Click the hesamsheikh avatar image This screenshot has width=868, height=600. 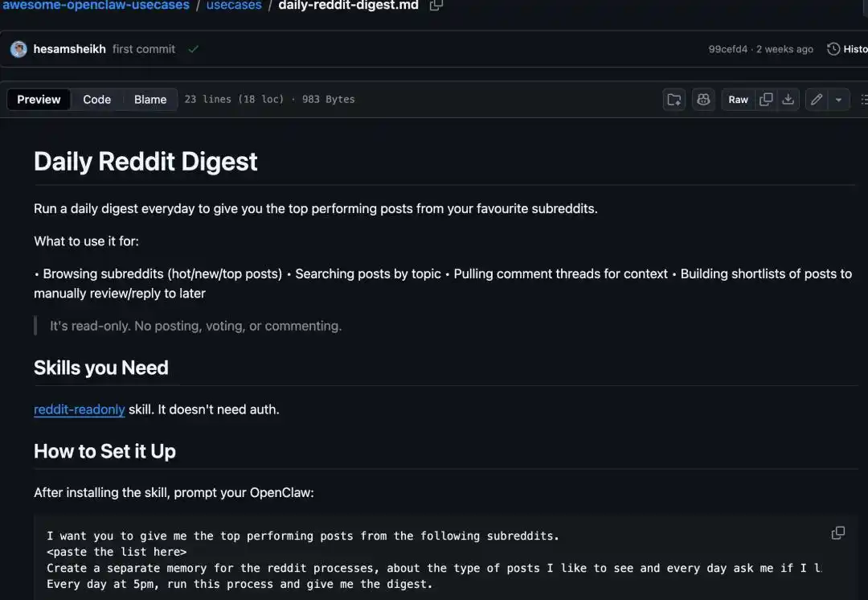pyautogui.click(x=18, y=49)
